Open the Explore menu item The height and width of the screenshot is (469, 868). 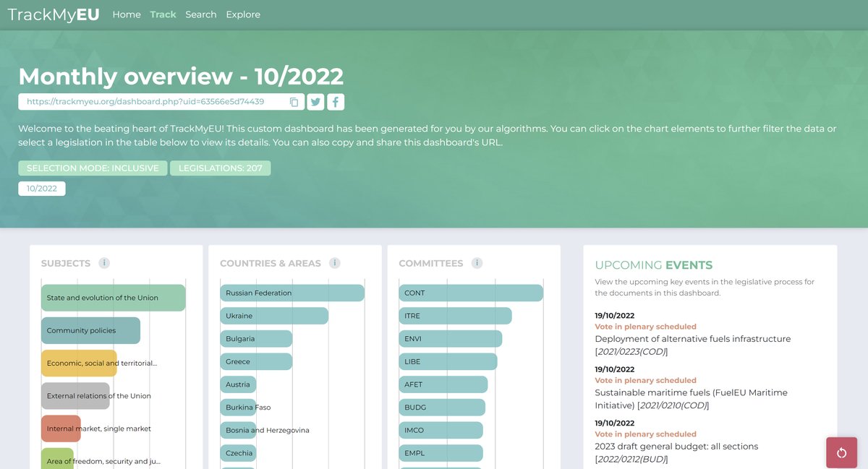[x=243, y=14]
